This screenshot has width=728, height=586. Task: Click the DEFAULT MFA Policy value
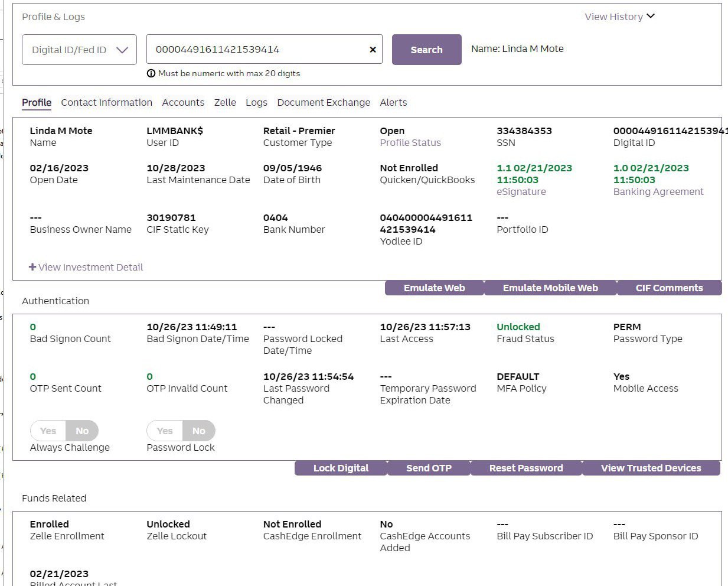point(518,376)
